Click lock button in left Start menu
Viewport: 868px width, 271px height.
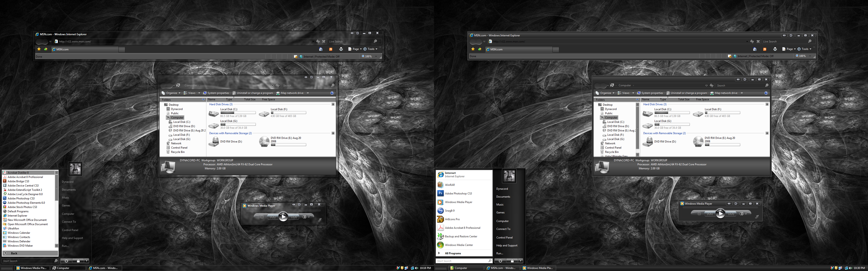coord(78,261)
